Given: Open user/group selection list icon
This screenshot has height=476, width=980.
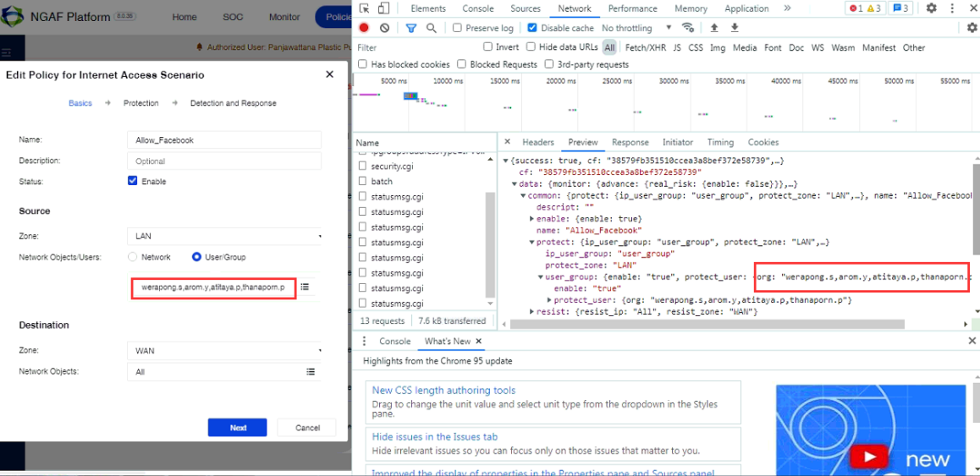Looking at the screenshot, I should tap(305, 287).
